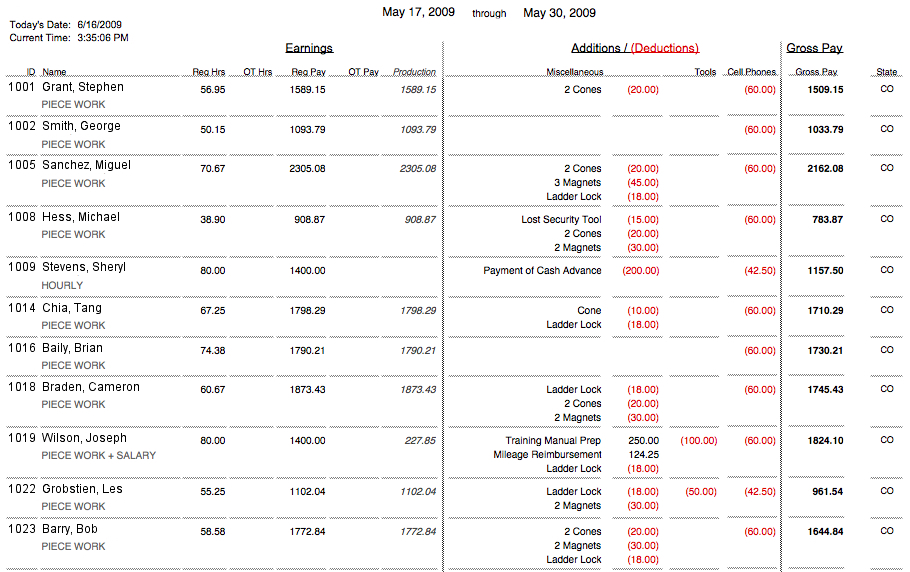Click the PIECE WORK + SALARY label

(x=98, y=456)
